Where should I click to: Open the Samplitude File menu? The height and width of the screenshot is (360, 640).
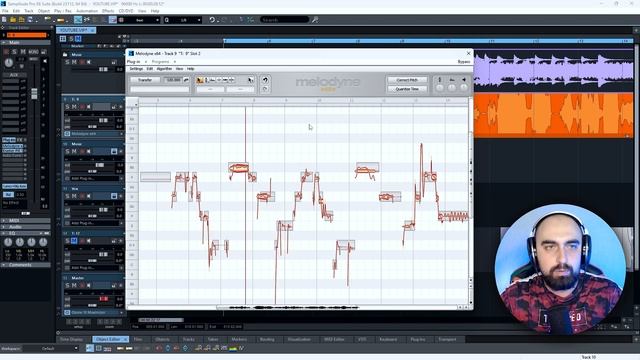coord(5,11)
